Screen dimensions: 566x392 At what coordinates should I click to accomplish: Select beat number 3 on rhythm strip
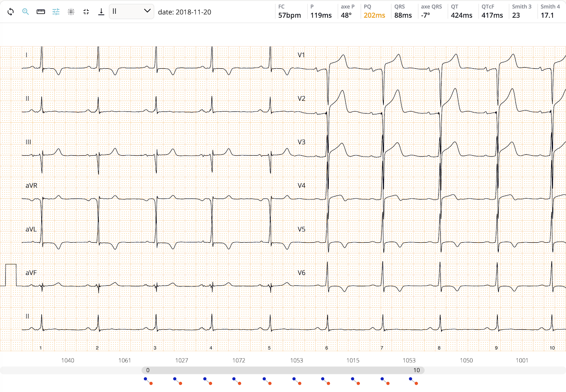[x=155, y=348]
